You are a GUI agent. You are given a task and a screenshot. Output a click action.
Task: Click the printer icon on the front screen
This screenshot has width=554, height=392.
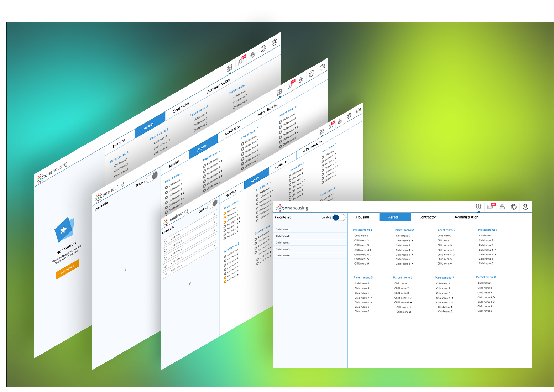[x=502, y=207]
